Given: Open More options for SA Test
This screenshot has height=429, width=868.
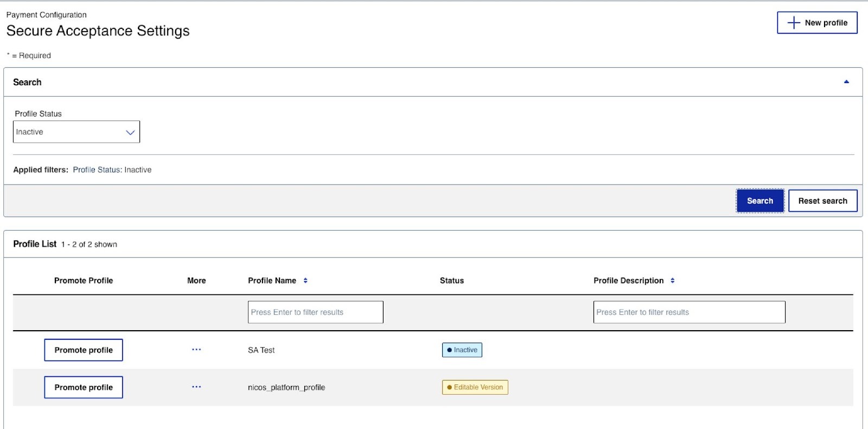Looking at the screenshot, I should [196, 350].
